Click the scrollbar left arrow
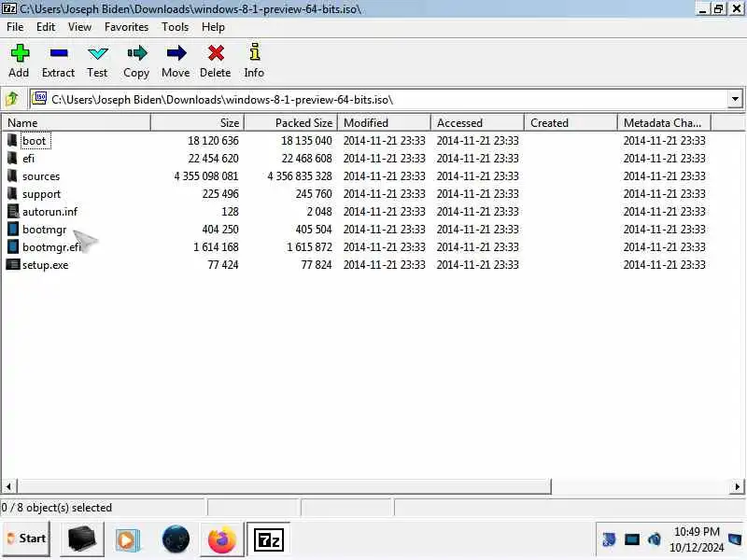 pos(8,486)
